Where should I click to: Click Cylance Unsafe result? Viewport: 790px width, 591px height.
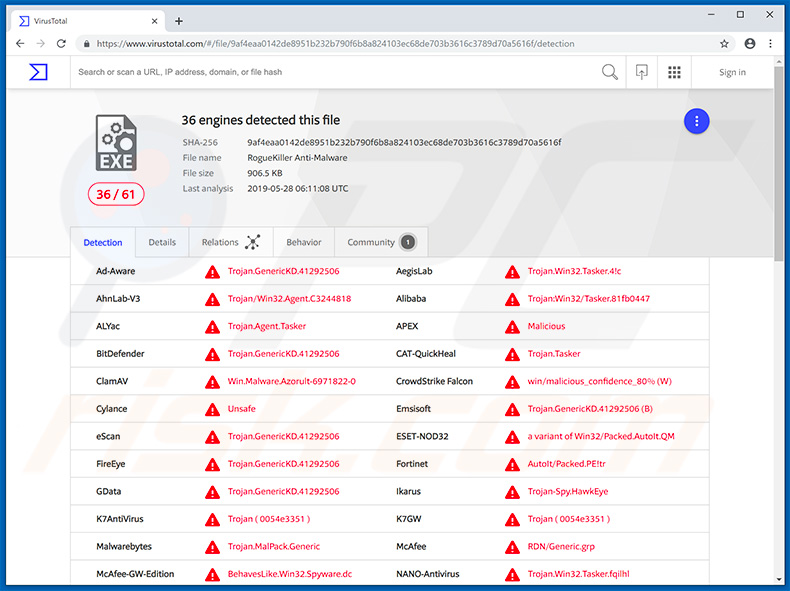[241, 409]
